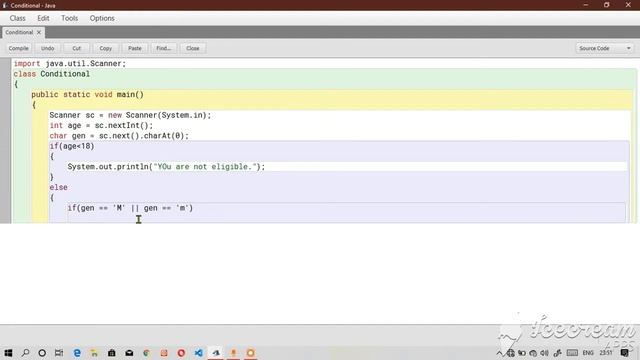Image resolution: width=640 pixels, height=360 pixels.
Task: Click the Close toolbar button
Action: point(193,48)
